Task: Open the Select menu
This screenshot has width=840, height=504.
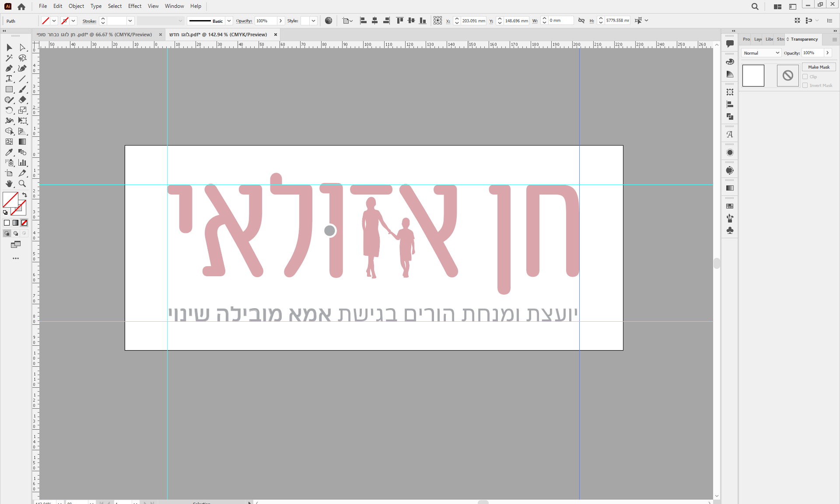Action: click(115, 6)
